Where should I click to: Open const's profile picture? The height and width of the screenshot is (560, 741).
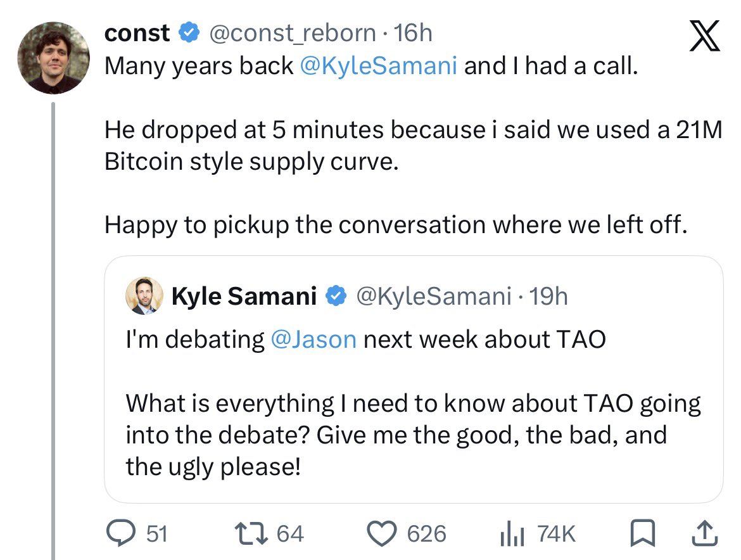tap(53, 58)
